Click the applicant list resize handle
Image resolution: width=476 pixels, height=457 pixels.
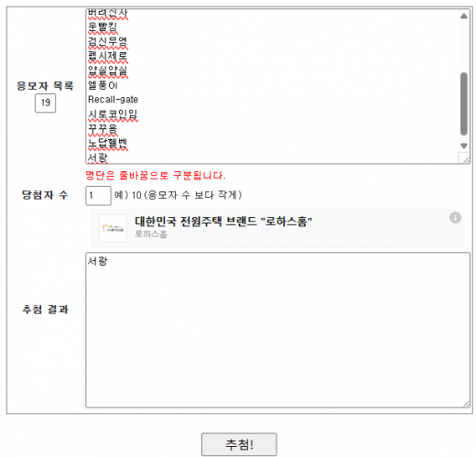[x=466, y=160]
